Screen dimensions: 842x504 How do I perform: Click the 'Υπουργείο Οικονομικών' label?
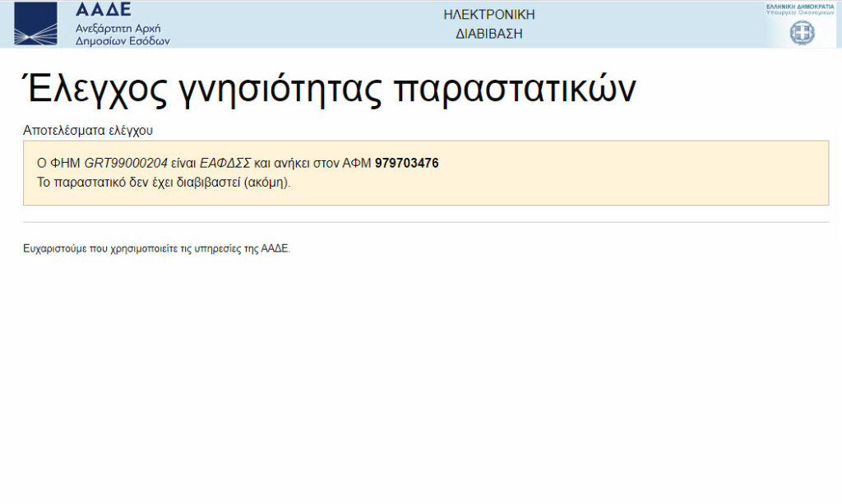tap(800, 13)
